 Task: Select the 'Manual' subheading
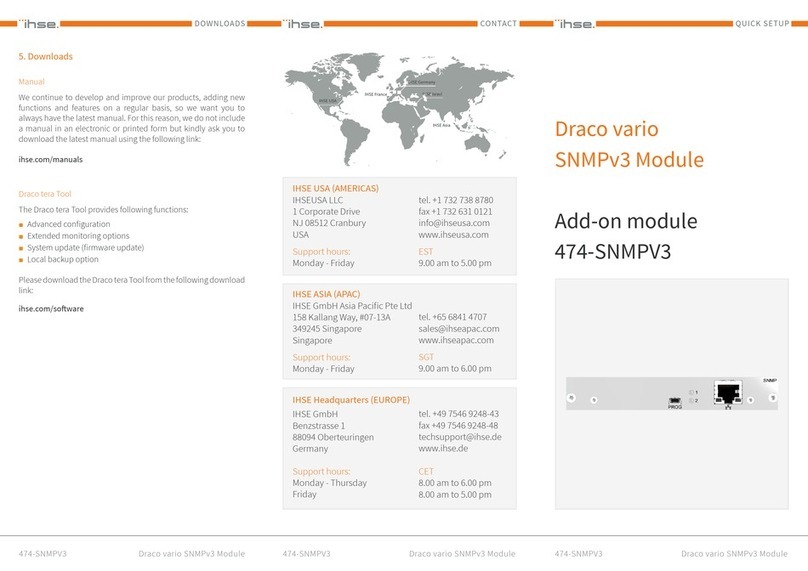(x=31, y=81)
